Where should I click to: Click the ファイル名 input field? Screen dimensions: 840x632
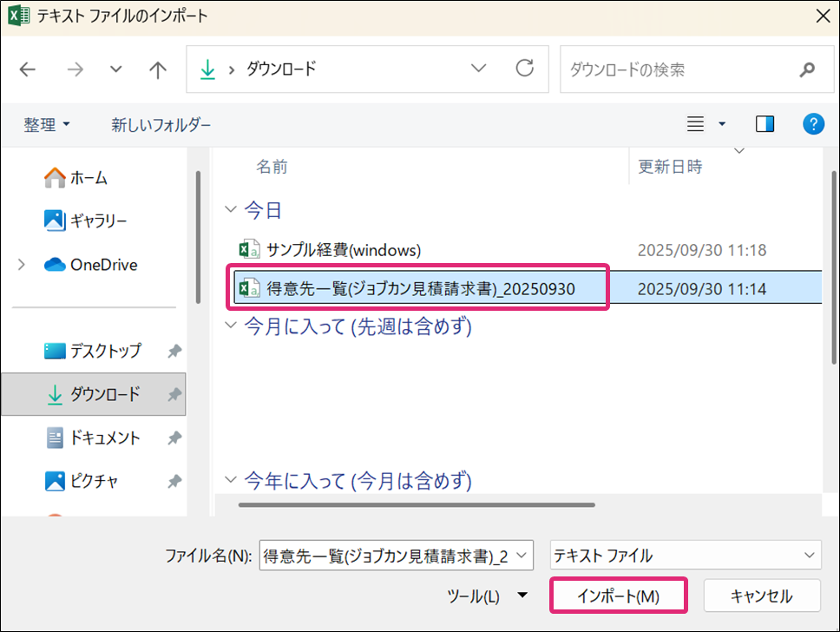pyautogui.click(x=386, y=556)
